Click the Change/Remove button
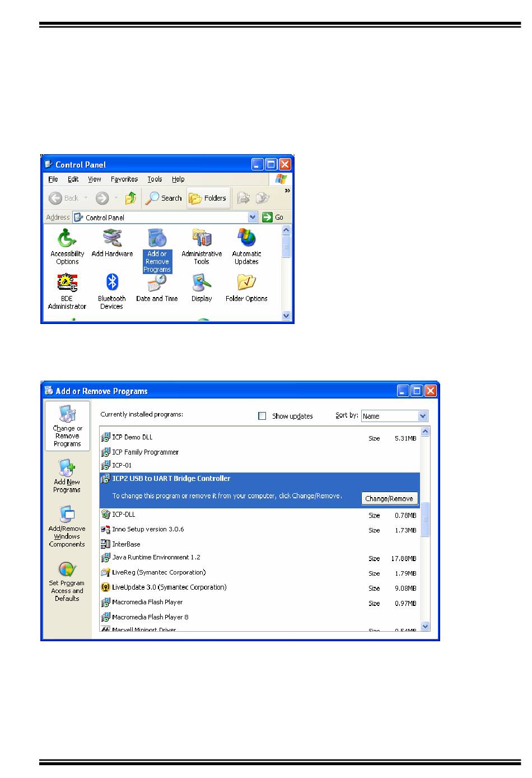Screen dimensions: 532x778 (389, 498)
